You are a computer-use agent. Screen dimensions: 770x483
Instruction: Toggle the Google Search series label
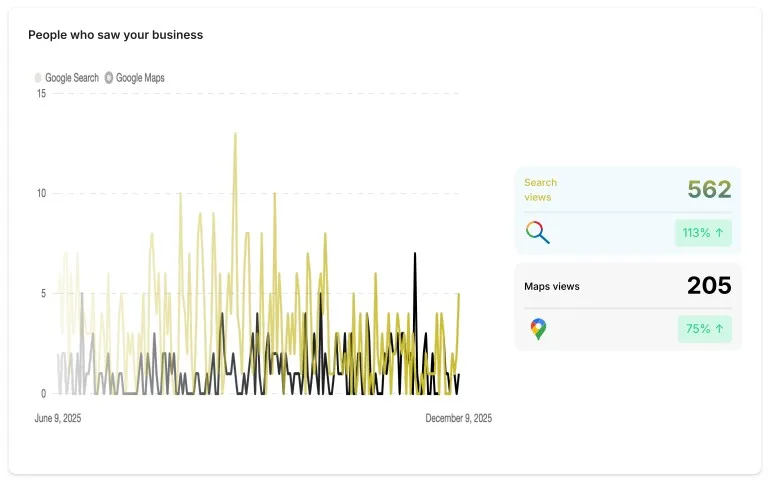click(72, 77)
